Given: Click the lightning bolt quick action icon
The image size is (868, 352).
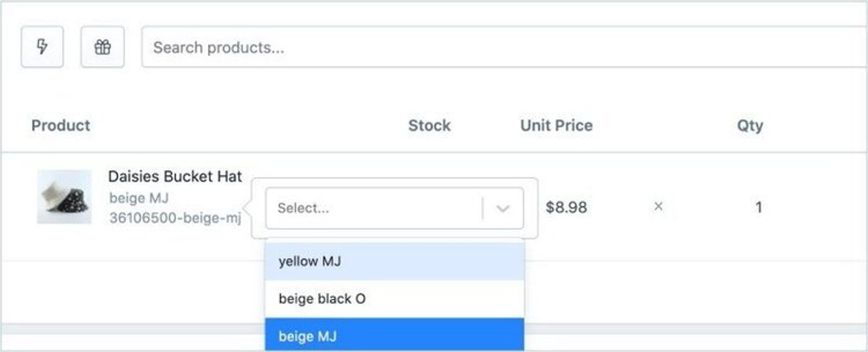Looking at the screenshot, I should [42, 47].
